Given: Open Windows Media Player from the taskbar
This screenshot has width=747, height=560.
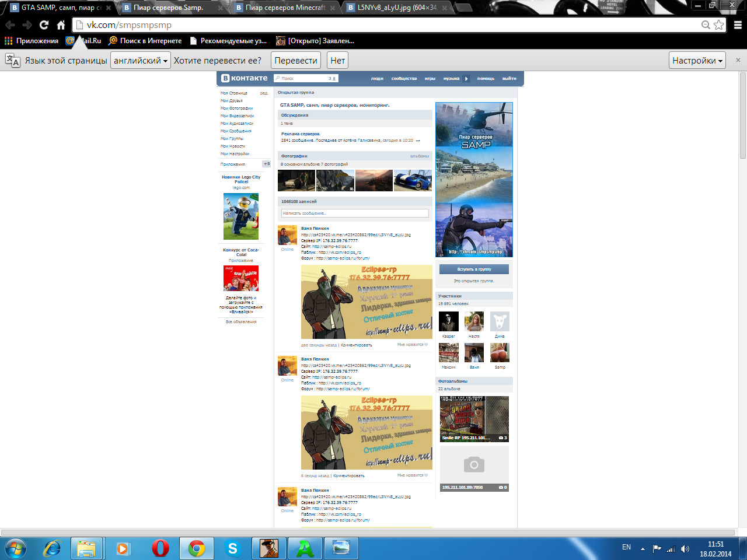Looking at the screenshot, I should click(123, 549).
